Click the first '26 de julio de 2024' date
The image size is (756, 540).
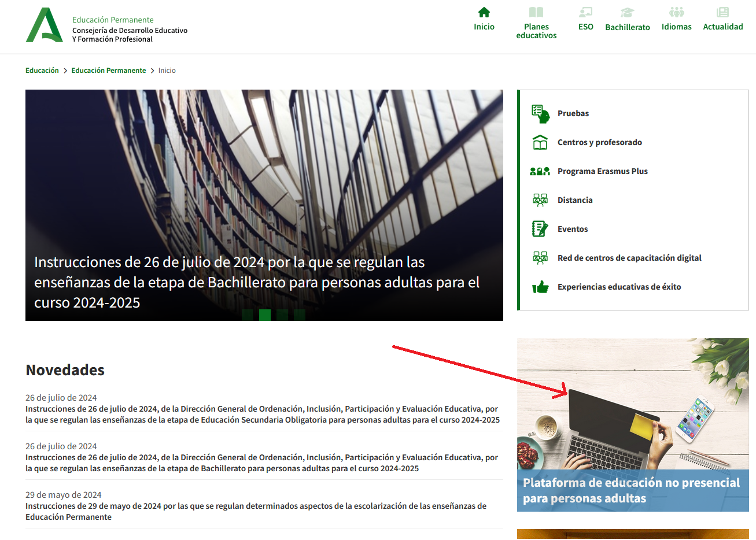click(61, 398)
